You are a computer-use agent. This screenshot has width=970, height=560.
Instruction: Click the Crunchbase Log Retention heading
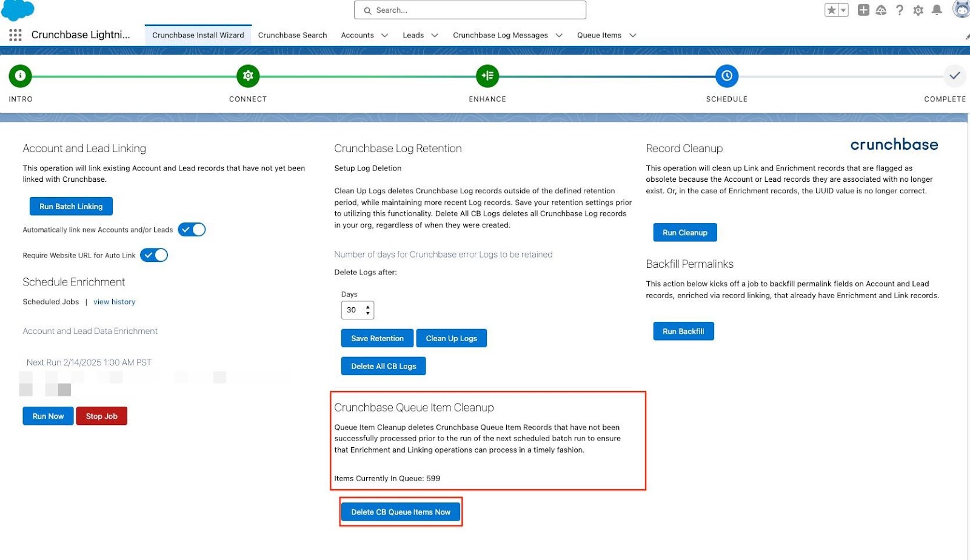point(398,148)
